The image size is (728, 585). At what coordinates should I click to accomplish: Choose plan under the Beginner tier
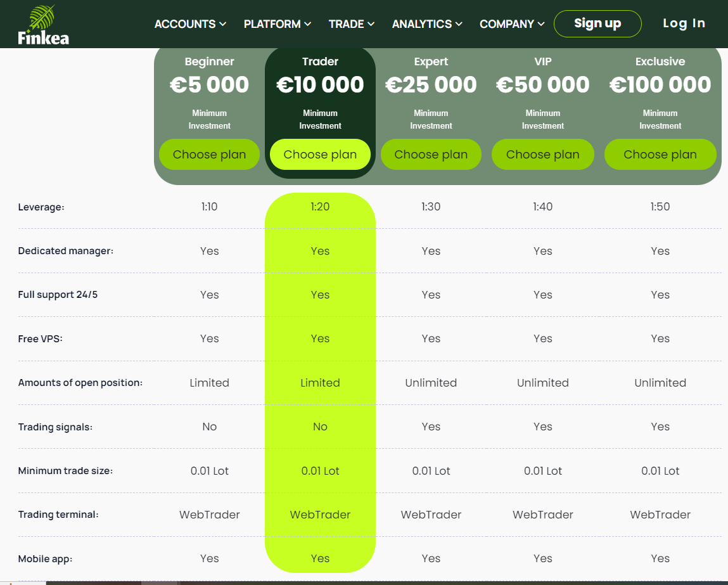(x=209, y=155)
